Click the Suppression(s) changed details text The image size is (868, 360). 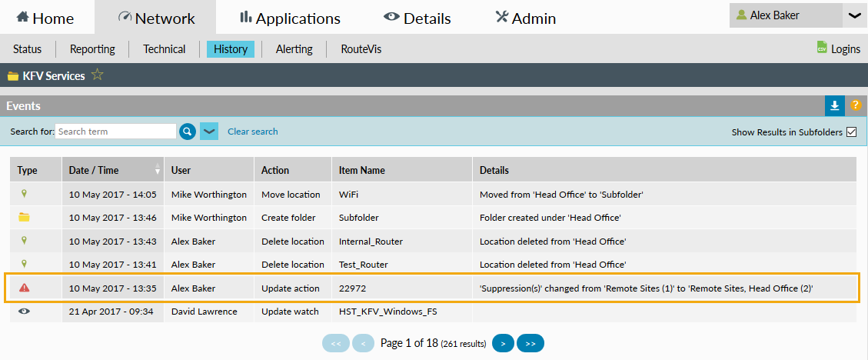click(x=646, y=288)
